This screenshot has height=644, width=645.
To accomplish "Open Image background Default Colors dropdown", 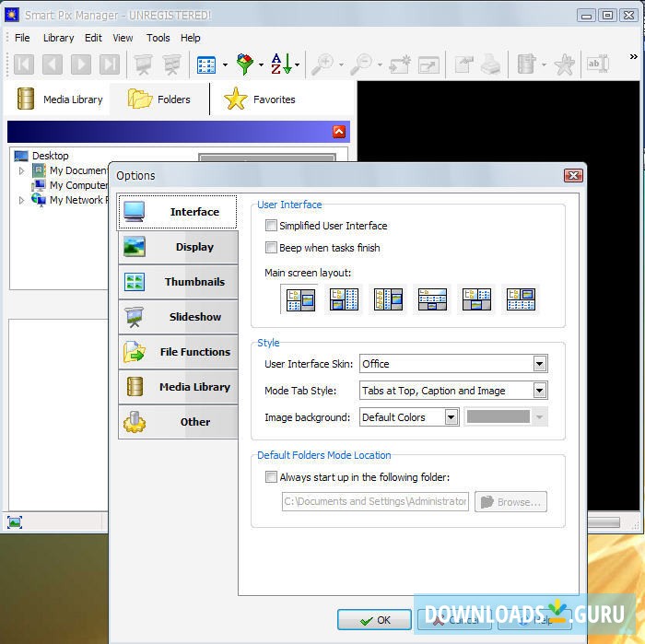I will [451, 417].
